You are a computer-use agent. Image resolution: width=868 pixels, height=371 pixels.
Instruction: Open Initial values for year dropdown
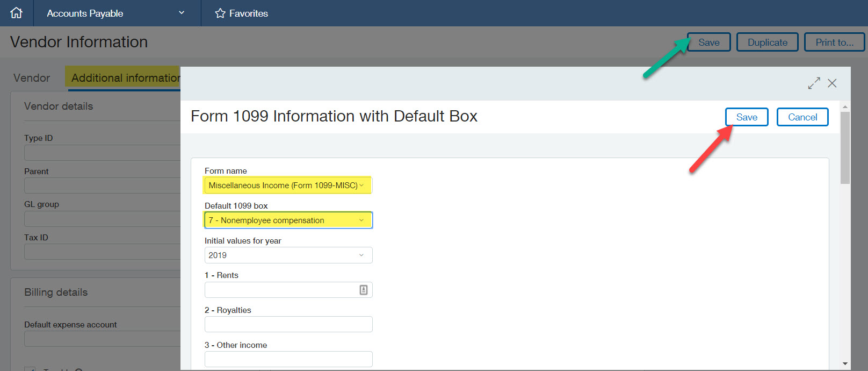click(288, 255)
